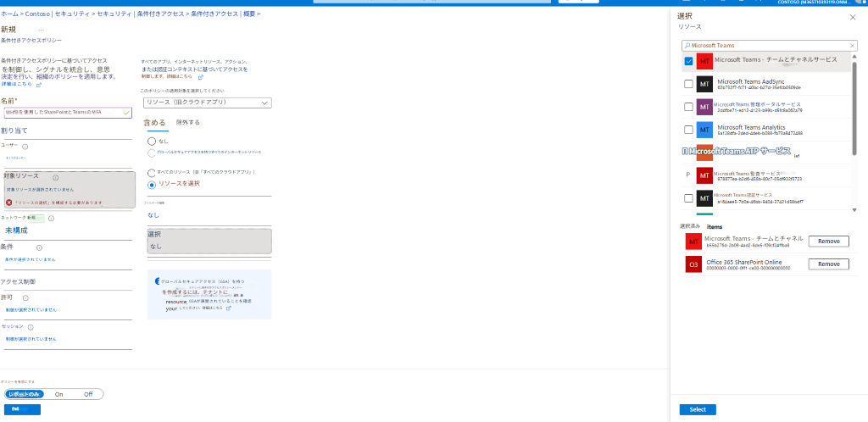Viewport: 868px width, 422px height.
Task: Click the blue info icon in the GSA notice
Action: (x=157, y=281)
